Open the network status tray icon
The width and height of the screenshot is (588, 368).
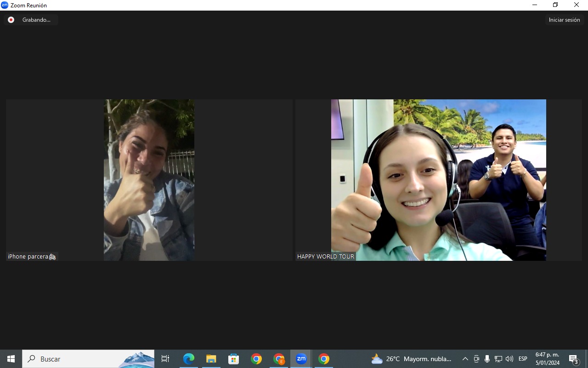tap(498, 359)
